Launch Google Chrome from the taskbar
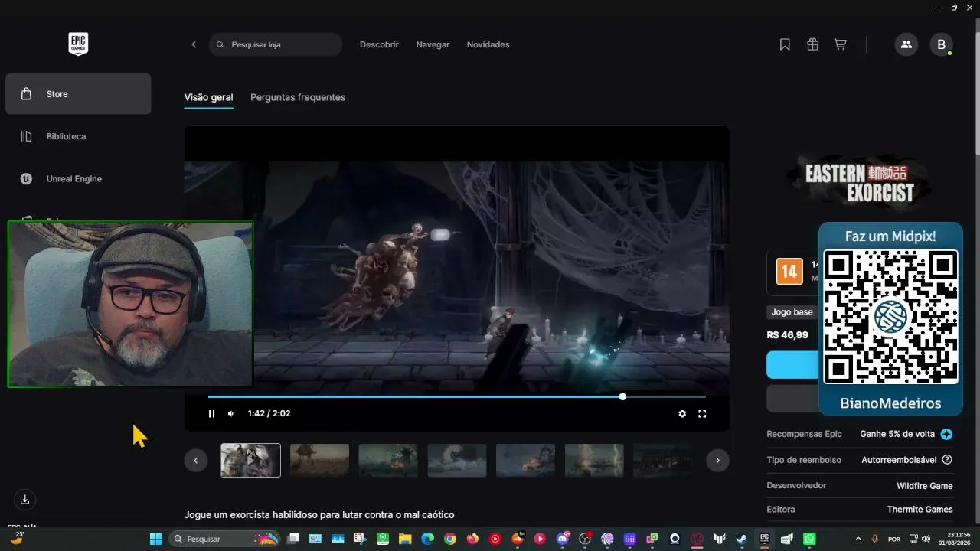The image size is (980, 551). point(450,539)
